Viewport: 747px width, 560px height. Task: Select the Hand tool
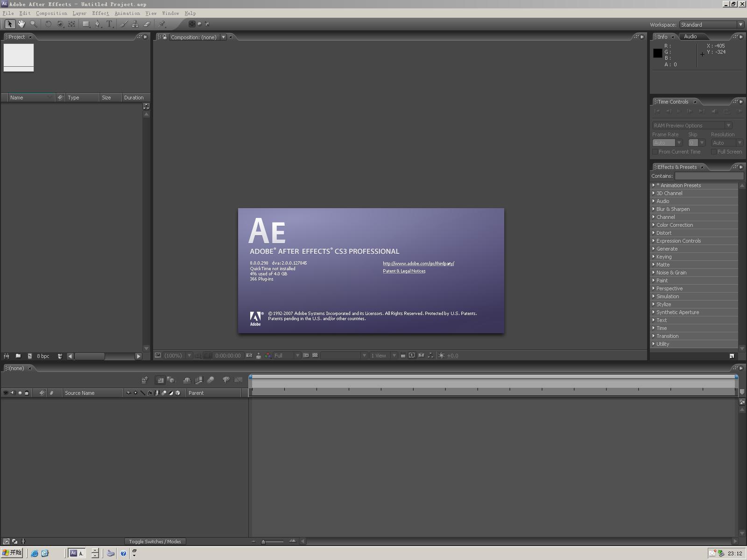click(21, 24)
